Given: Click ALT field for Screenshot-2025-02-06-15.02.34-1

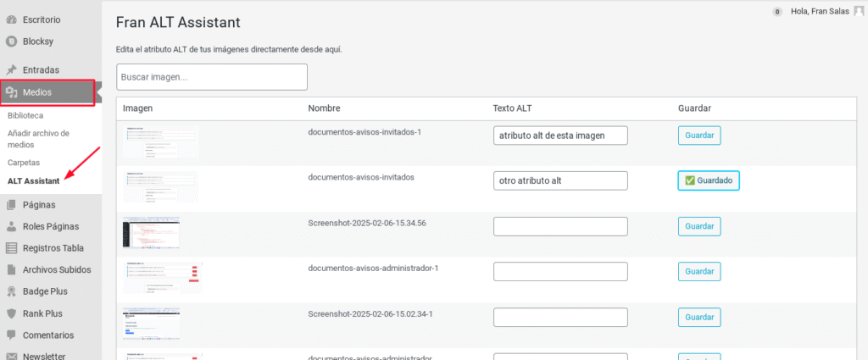Looking at the screenshot, I should coord(560,317).
